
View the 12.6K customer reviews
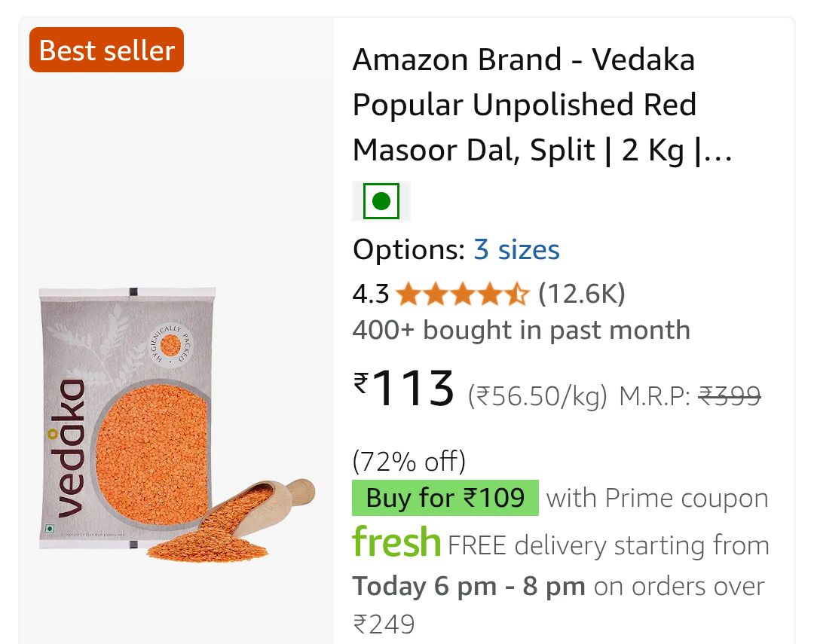(x=581, y=294)
